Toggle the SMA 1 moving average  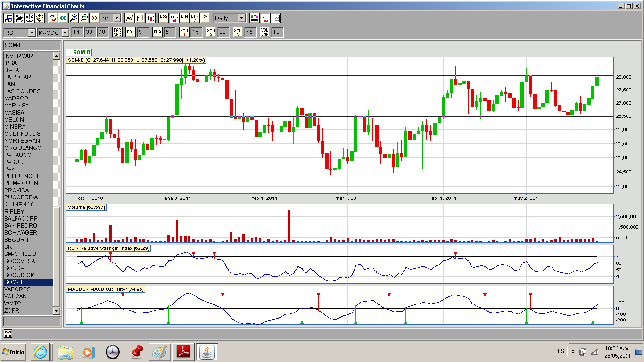click(184, 32)
